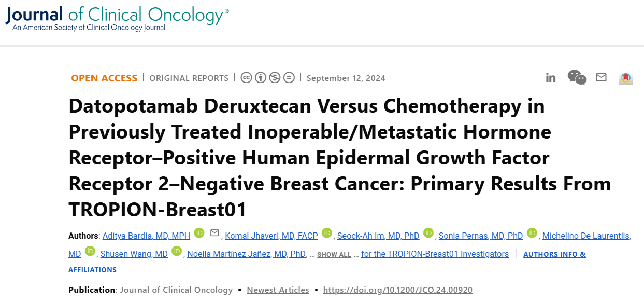Open the bookmark badge icon at far right
This screenshot has width=644, height=302.
point(626,78)
